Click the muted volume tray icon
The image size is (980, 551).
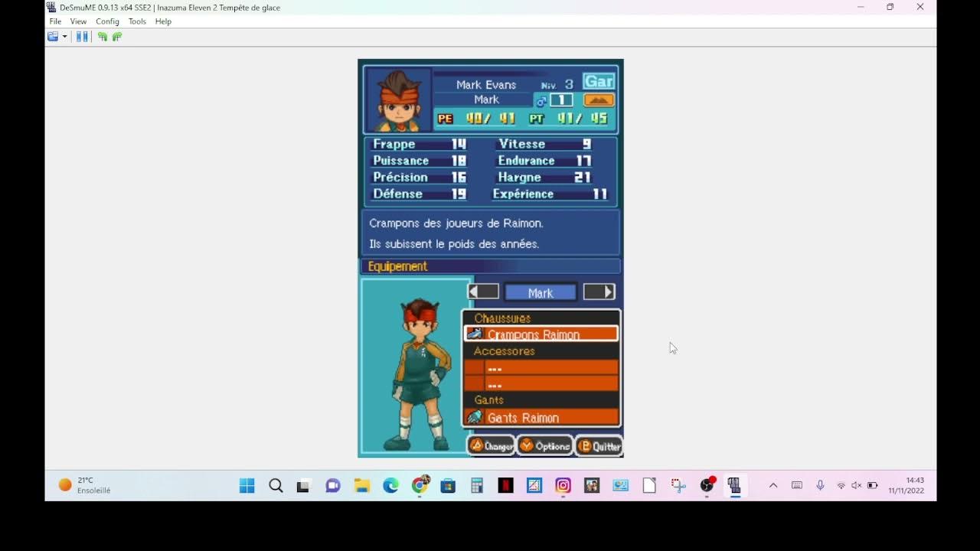click(857, 485)
